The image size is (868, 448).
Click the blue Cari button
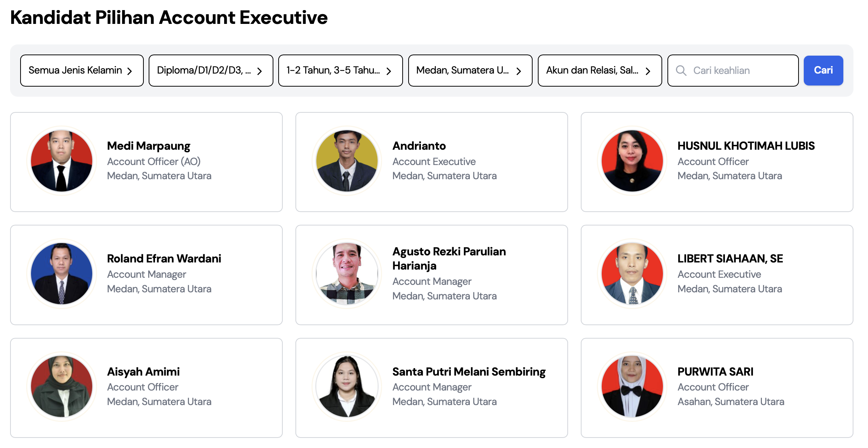pyautogui.click(x=823, y=71)
